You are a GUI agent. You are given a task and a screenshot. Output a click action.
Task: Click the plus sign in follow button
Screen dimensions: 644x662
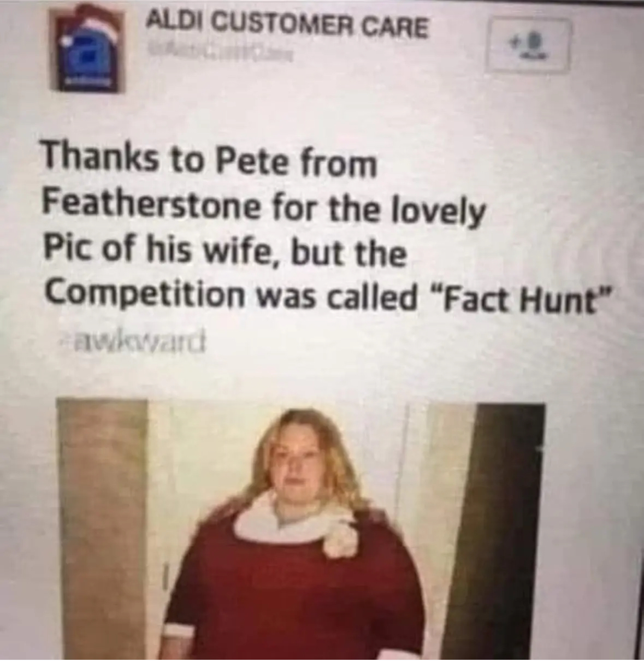[x=513, y=40]
